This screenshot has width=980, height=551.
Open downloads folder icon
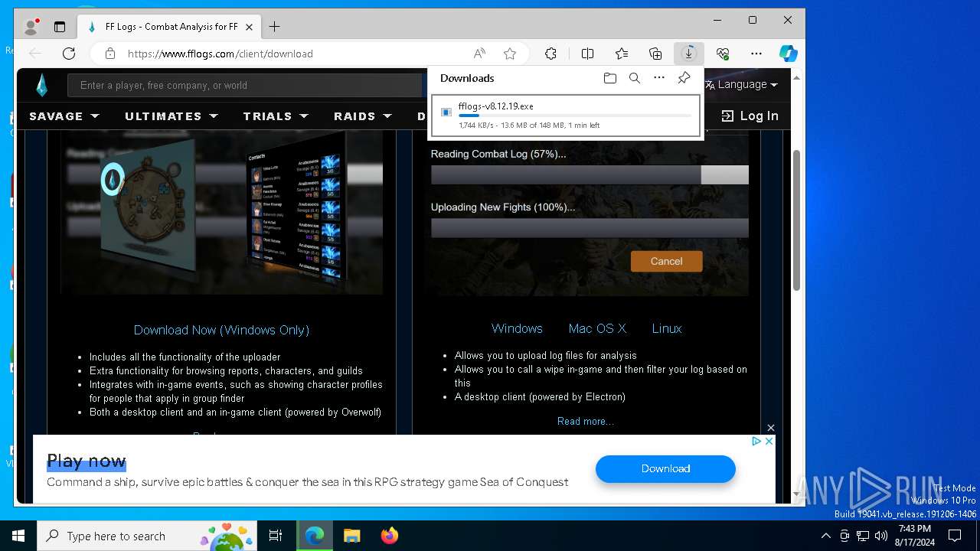click(x=609, y=78)
